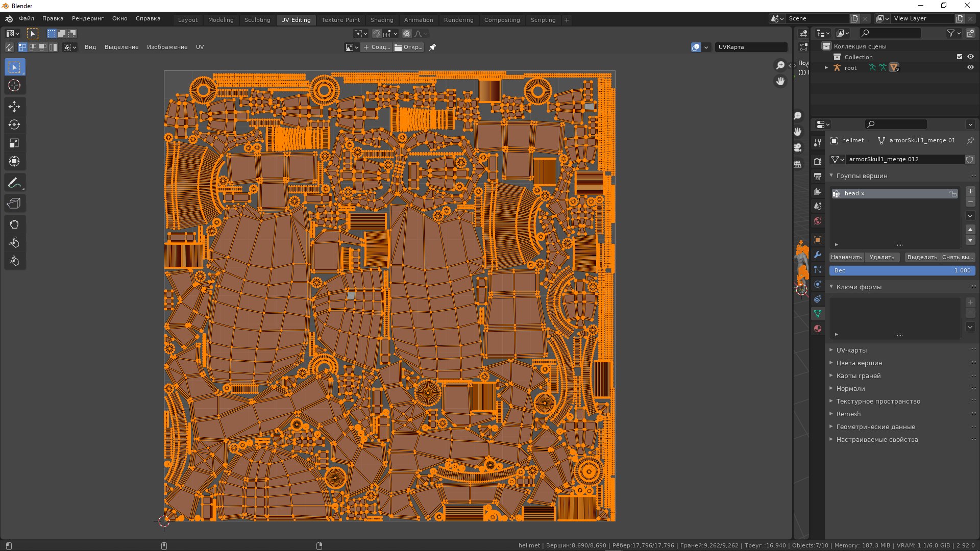Expand the root item in outliner

click(826, 68)
